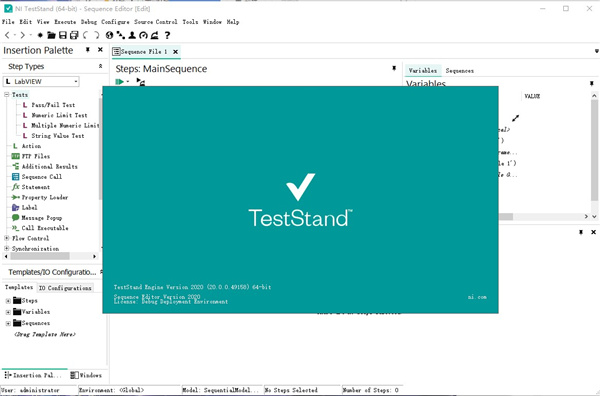600x396 pixels.
Task: Open a file with the folder icon
Action: pyautogui.click(x=51, y=35)
